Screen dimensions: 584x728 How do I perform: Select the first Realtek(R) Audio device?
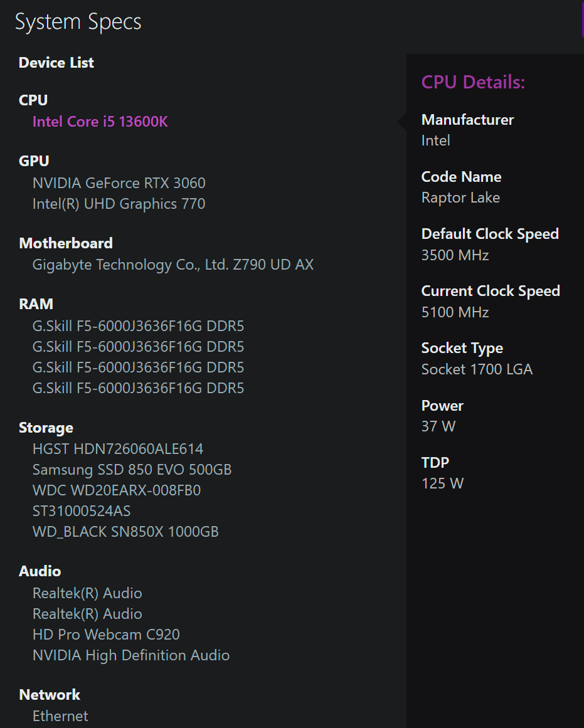point(87,593)
